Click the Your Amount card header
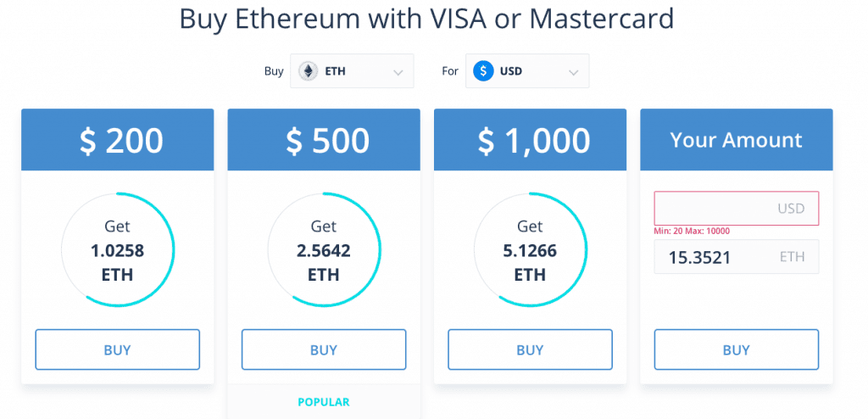This screenshot has height=419, width=868. point(736,141)
